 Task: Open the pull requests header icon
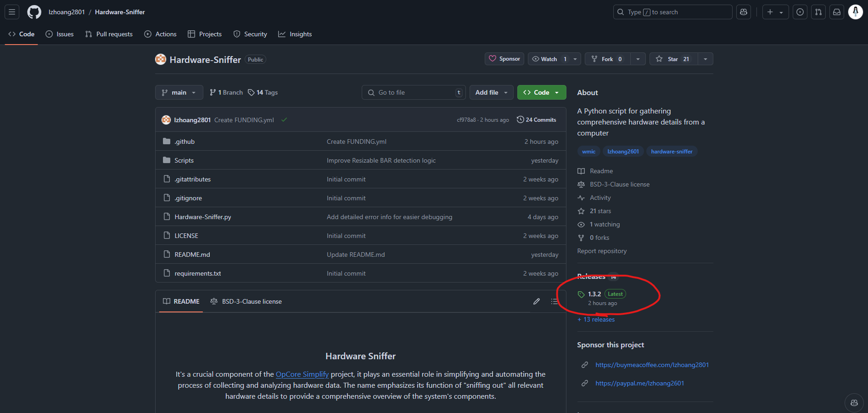coord(818,12)
